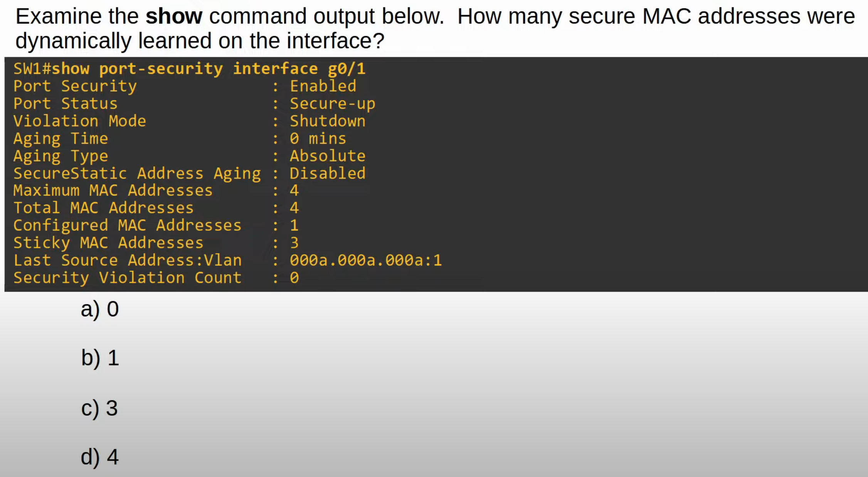868x477 pixels.
Task: Click the bold word show in question
Action: pyautogui.click(x=174, y=17)
